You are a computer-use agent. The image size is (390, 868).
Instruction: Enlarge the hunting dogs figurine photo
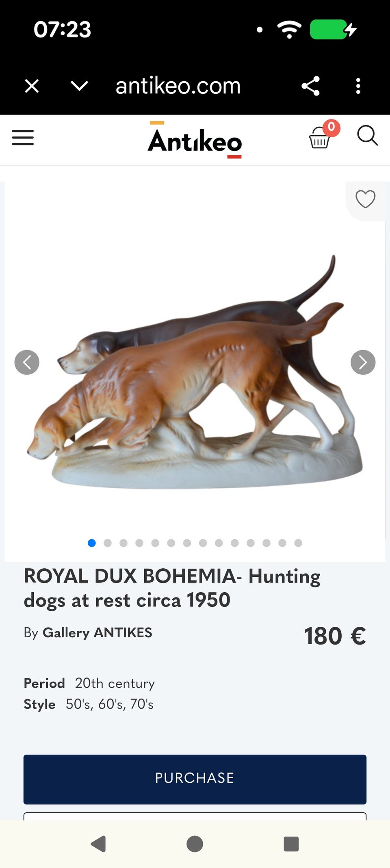click(x=195, y=372)
